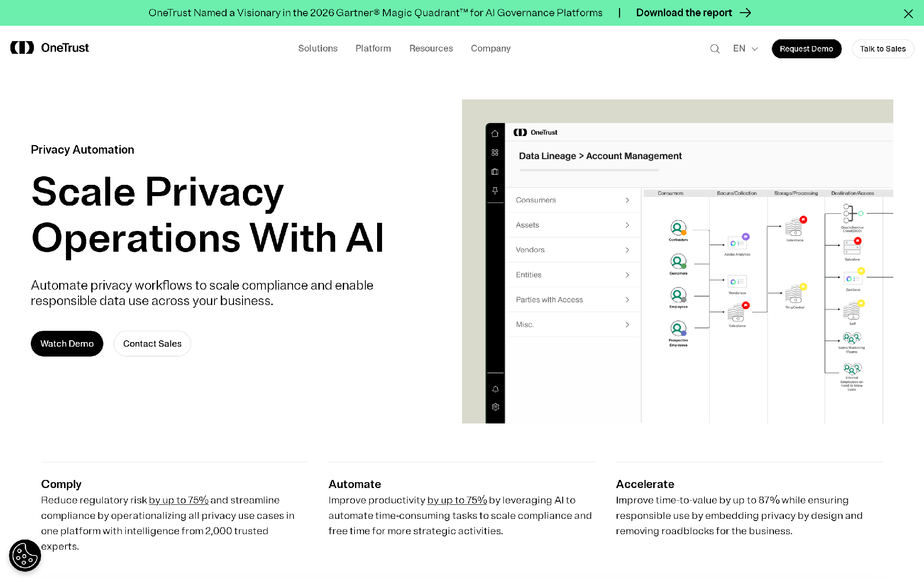Open 'by up to 75%' link under Automate
The width and height of the screenshot is (924, 578).
click(x=457, y=500)
